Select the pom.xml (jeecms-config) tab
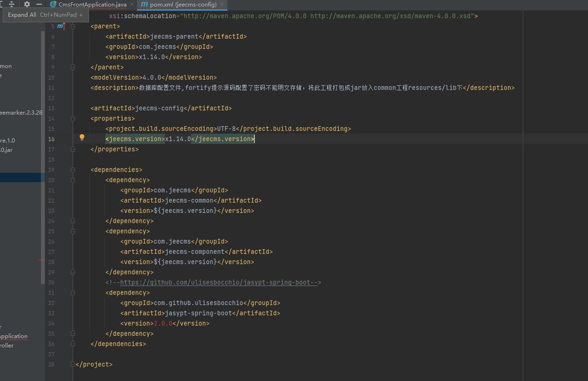 click(183, 5)
